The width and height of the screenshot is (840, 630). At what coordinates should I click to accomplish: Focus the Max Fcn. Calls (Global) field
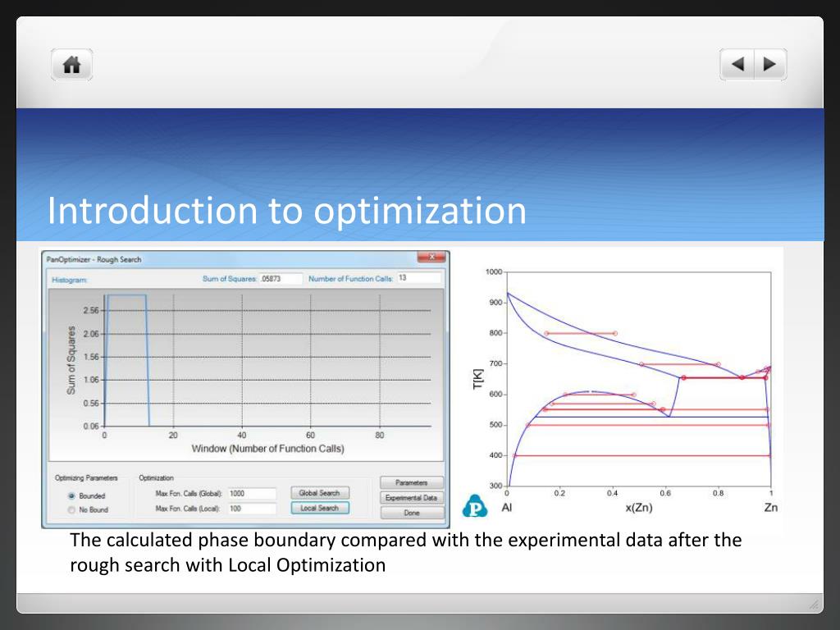click(x=251, y=494)
